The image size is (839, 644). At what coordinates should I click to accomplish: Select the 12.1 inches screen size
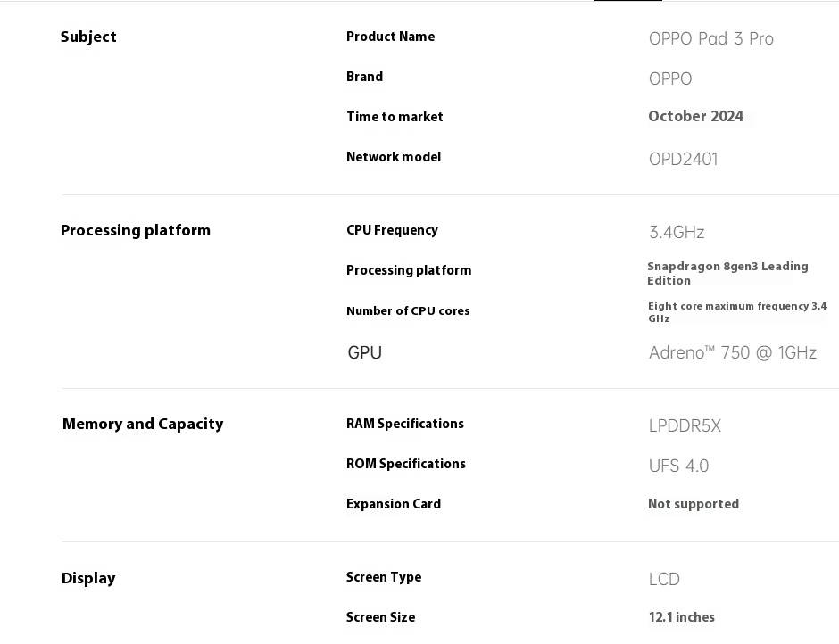(x=681, y=617)
